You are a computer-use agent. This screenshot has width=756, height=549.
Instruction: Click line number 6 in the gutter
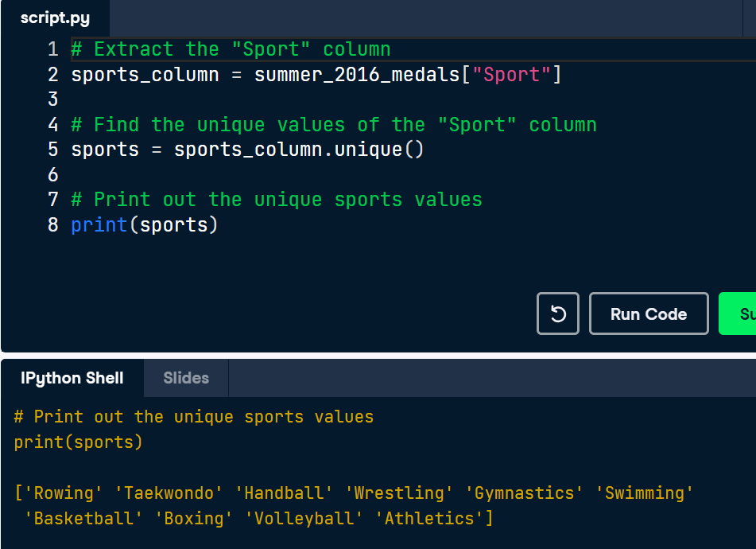coord(53,174)
